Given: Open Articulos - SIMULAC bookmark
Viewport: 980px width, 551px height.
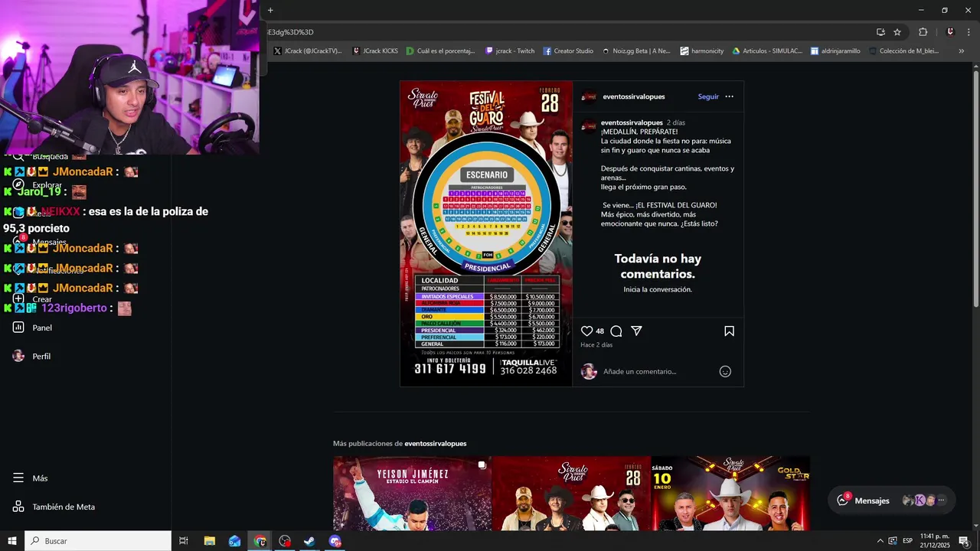Looking at the screenshot, I should click(767, 51).
